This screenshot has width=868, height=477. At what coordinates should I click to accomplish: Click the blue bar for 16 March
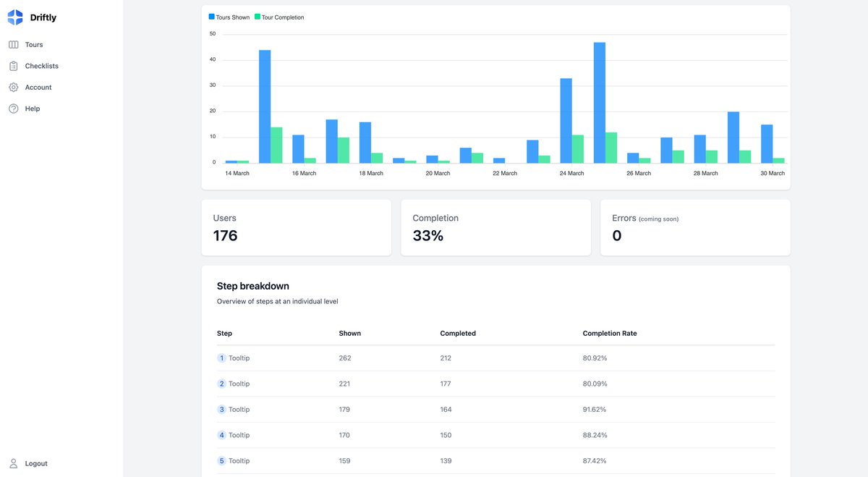298,148
